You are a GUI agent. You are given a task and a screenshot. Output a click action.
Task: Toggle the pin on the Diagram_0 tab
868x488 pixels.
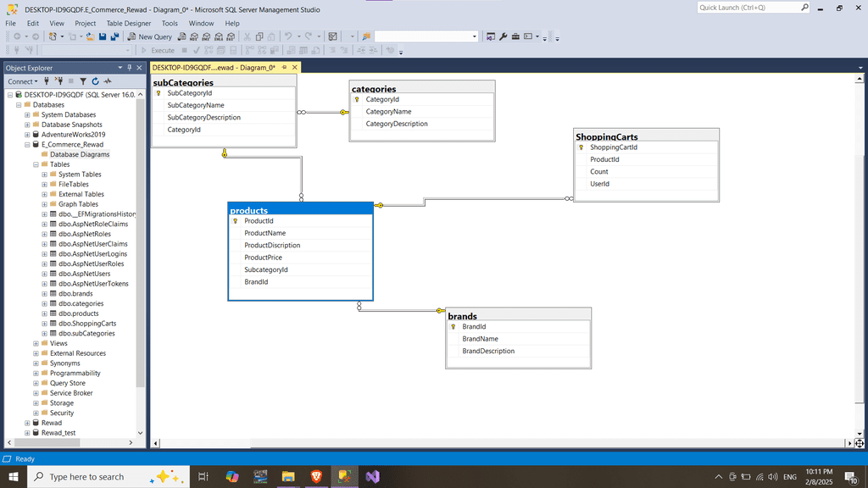pyautogui.click(x=285, y=68)
